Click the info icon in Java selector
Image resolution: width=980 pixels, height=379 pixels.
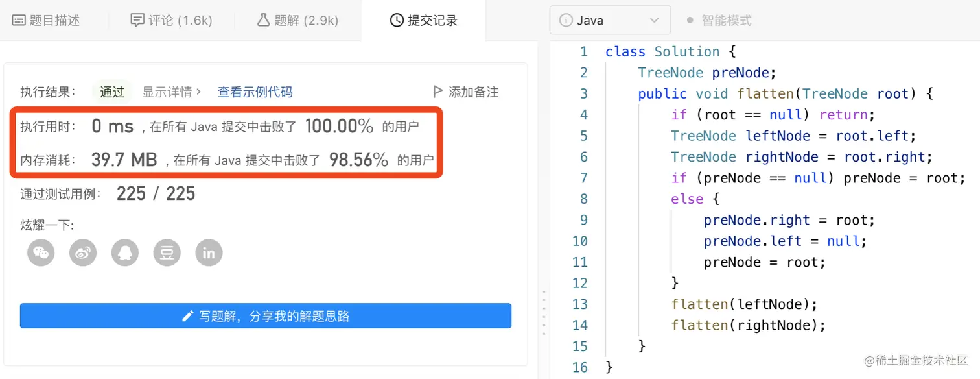click(x=566, y=20)
